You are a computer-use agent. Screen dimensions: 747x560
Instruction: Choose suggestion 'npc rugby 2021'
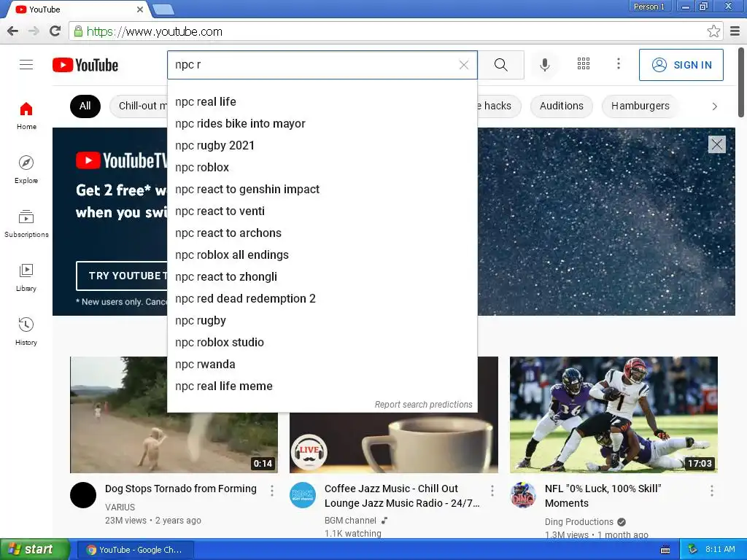[x=322, y=146]
